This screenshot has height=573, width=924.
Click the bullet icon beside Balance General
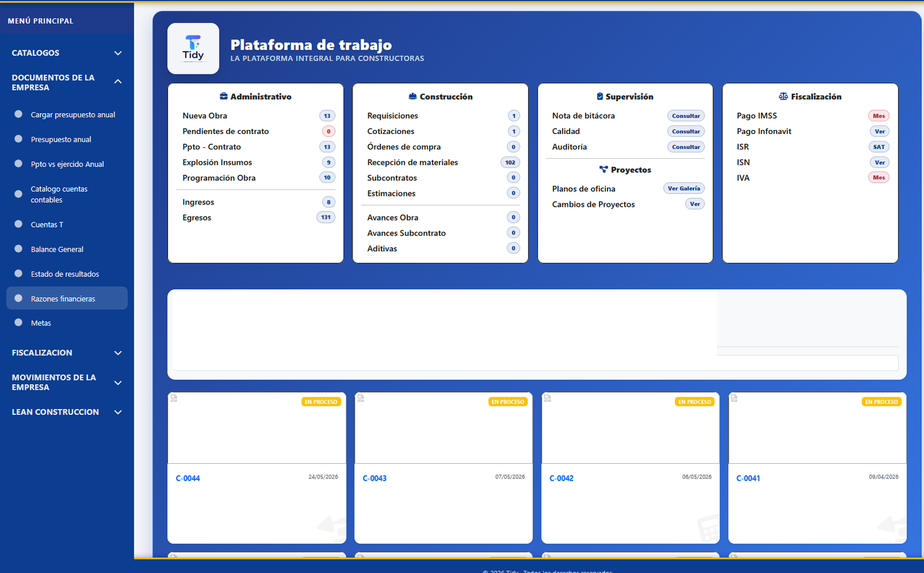click(18, 249)
